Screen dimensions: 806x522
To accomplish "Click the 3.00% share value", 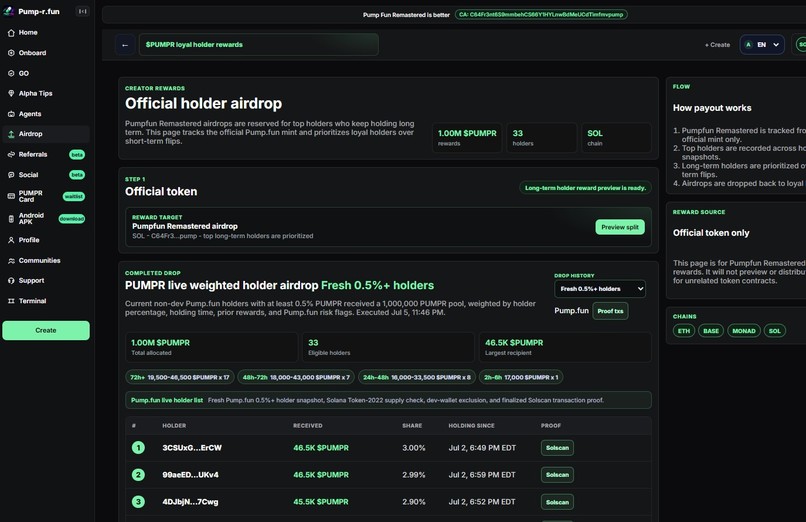I will (414, 448).
